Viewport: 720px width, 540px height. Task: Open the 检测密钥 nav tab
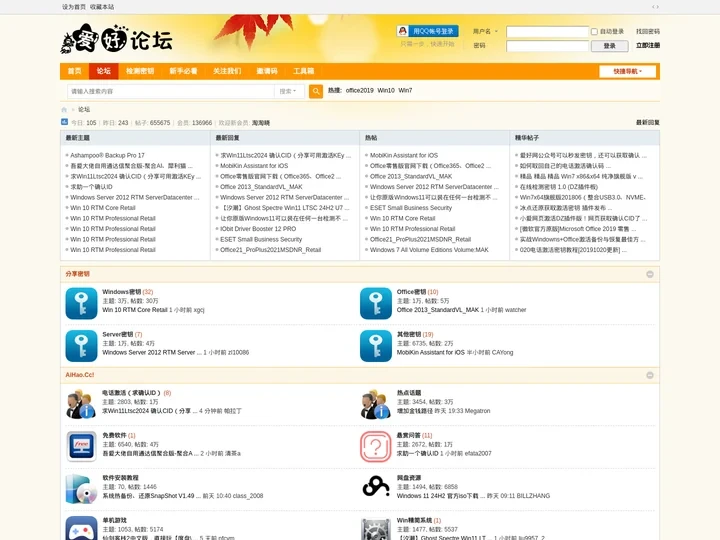point(140,71)
